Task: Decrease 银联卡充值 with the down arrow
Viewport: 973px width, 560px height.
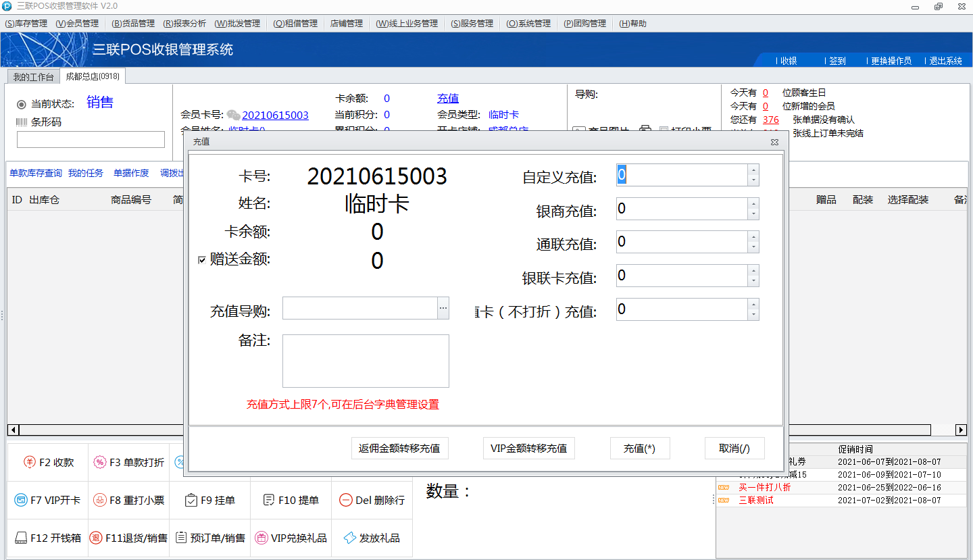Action: click(x=753, y=281)
